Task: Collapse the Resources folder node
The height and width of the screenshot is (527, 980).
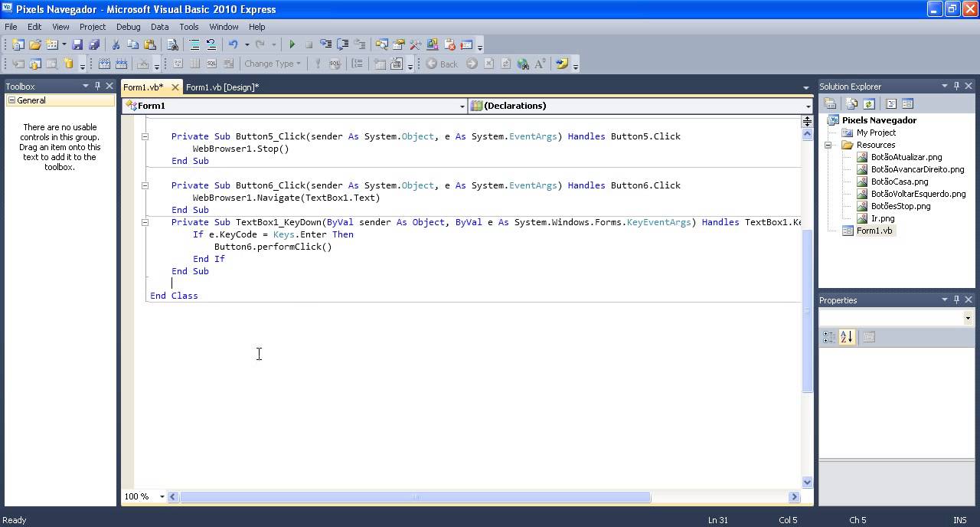Action: (x=828, y=145)
